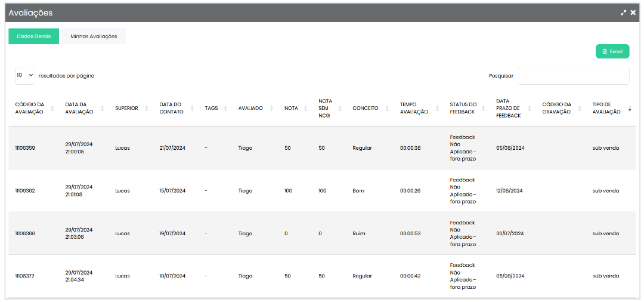Switch to the Dados Gerais tab
Screen dimensions: 644x302
pyautogui.click(x=33, y=36)
